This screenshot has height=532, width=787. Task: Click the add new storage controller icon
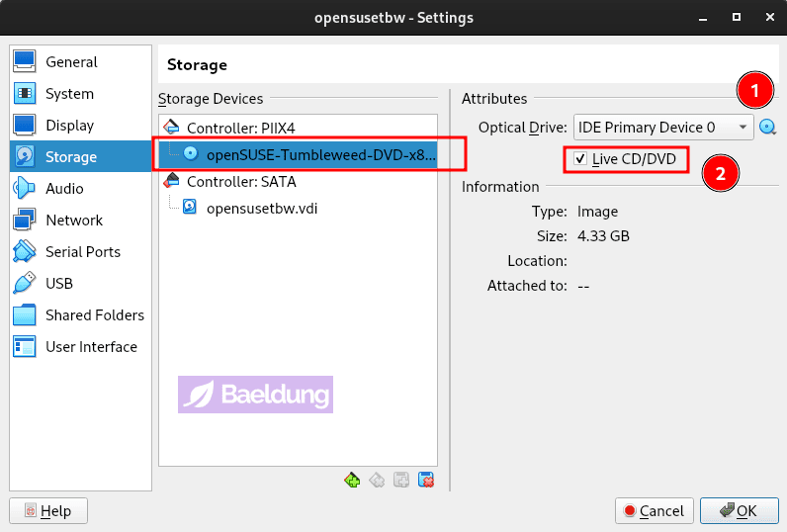[x=351, y=481]
